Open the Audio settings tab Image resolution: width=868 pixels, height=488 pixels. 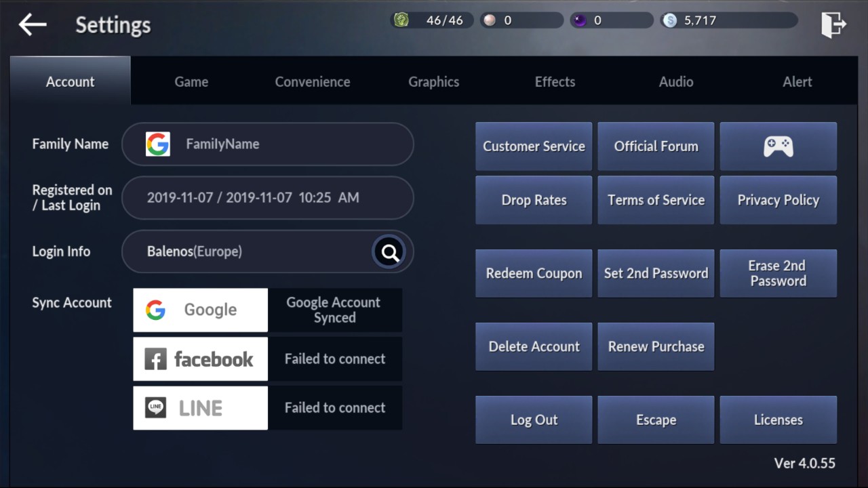click(676, 82)
